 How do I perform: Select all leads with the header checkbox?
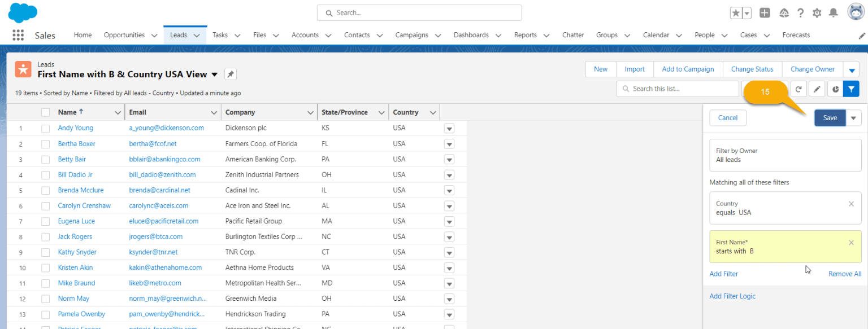pyautogui.click(x=45, y=112)
